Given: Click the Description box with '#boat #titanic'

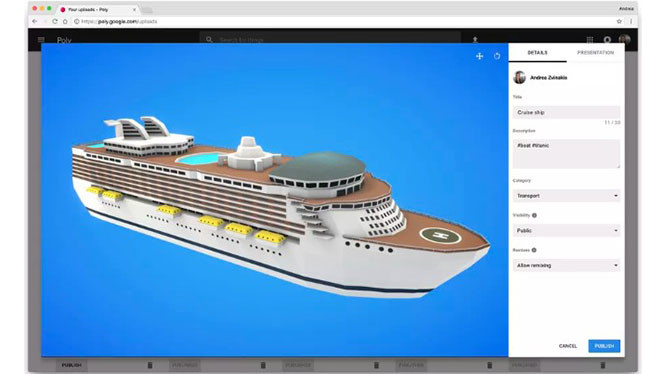Looking at the screenshot, I should tap(567, 154).
